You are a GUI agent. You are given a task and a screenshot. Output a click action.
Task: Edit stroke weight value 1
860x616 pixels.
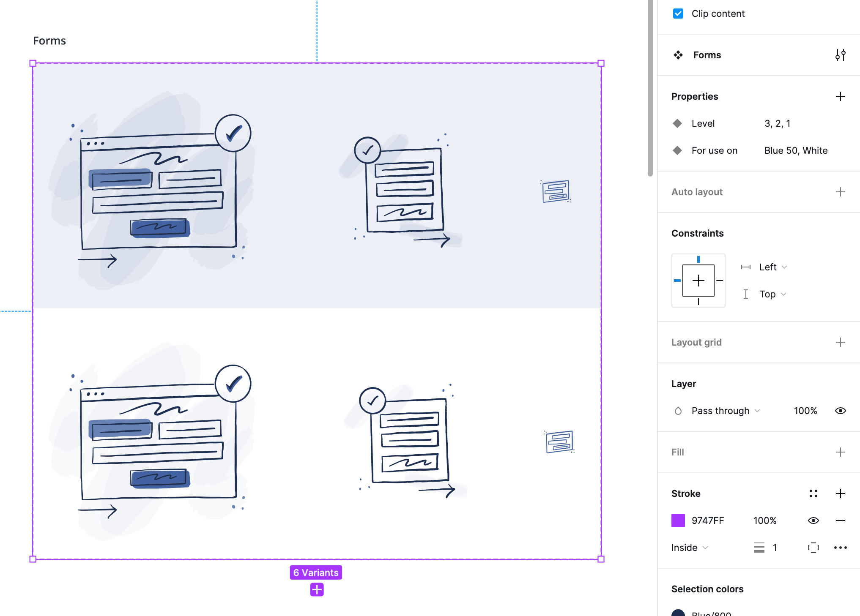tap(775, 548)
